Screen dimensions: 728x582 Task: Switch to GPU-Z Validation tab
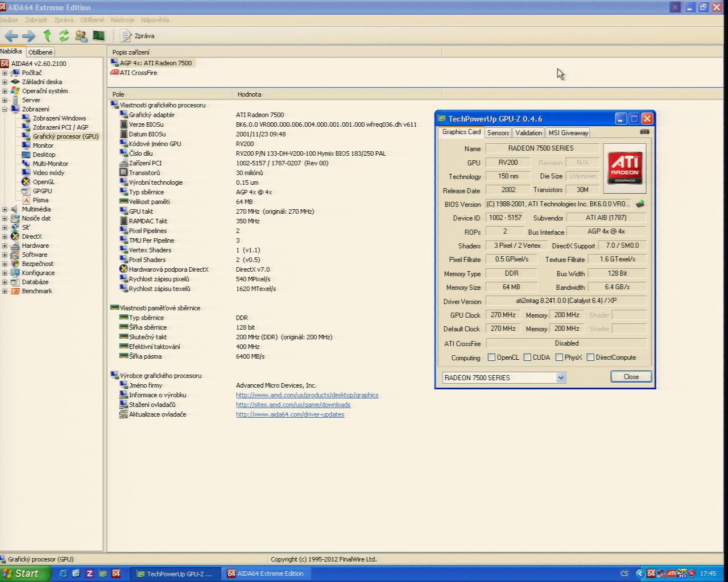(x=529, y=132)
